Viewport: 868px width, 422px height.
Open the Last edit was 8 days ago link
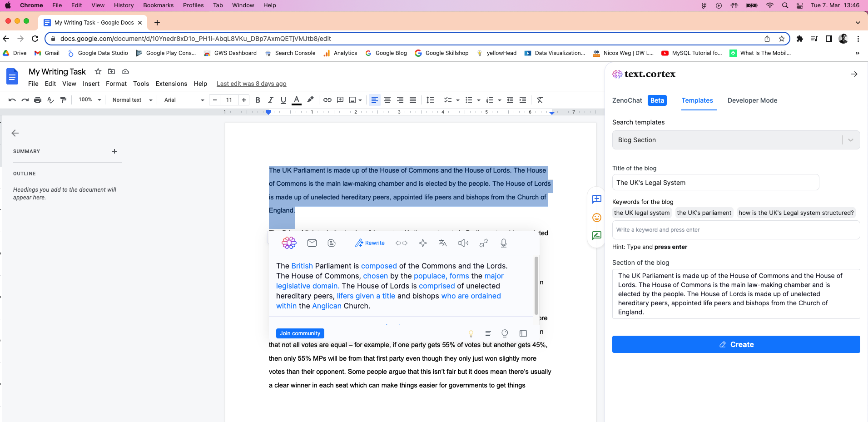(251, 84)
